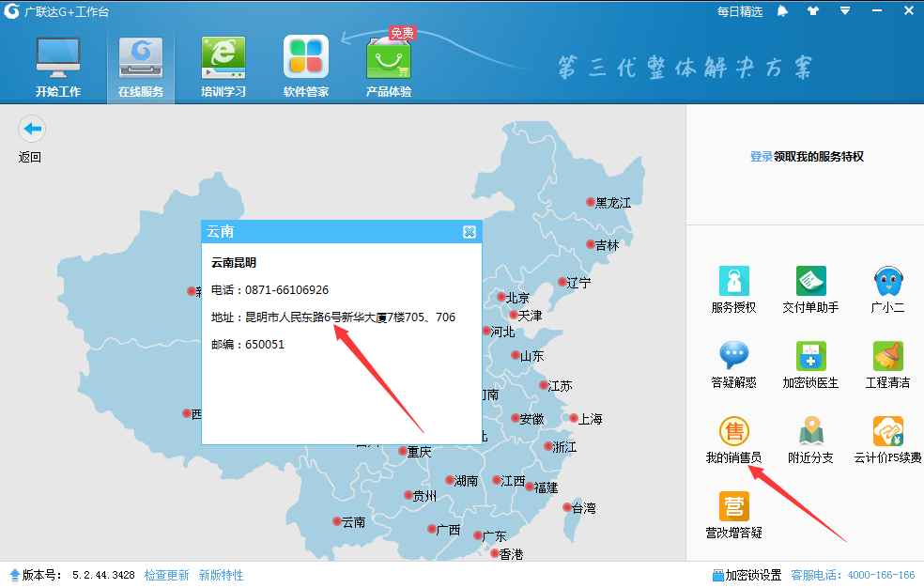The image size is (924, 588).
Task: Click the blue back arrow (返回)
Action: (32, 129)
